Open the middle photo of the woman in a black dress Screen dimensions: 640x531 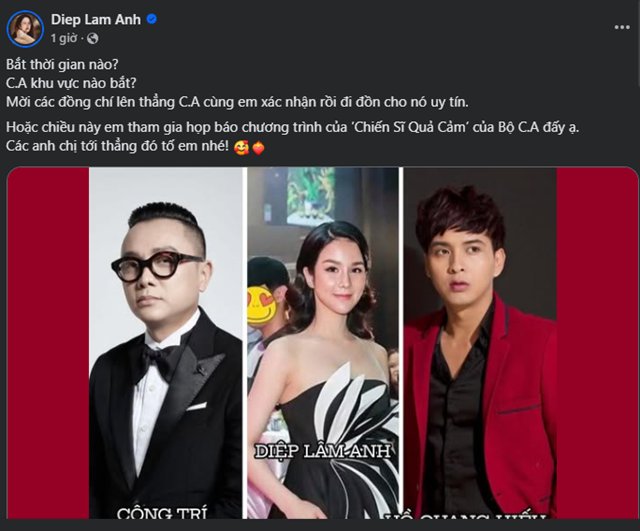(323, 343)
